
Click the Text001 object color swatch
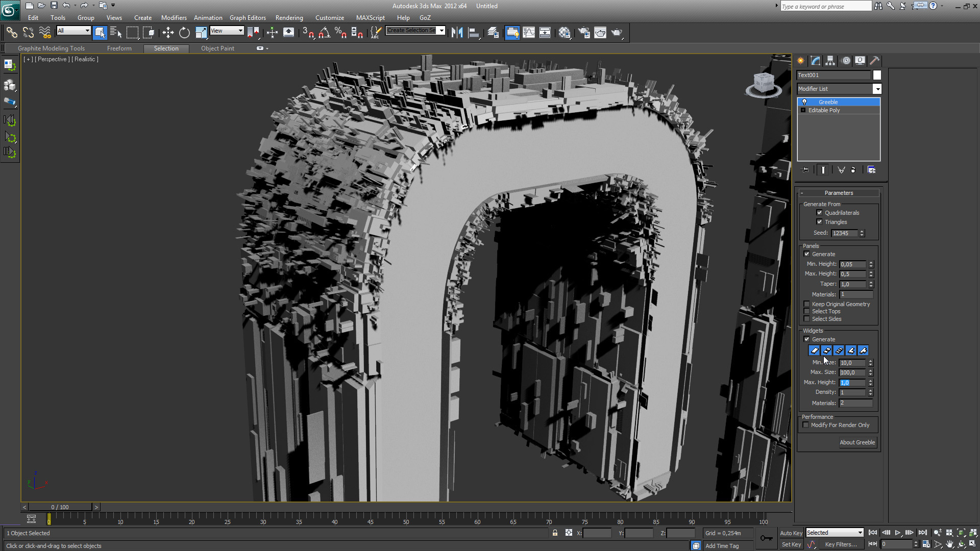(877, 75)
